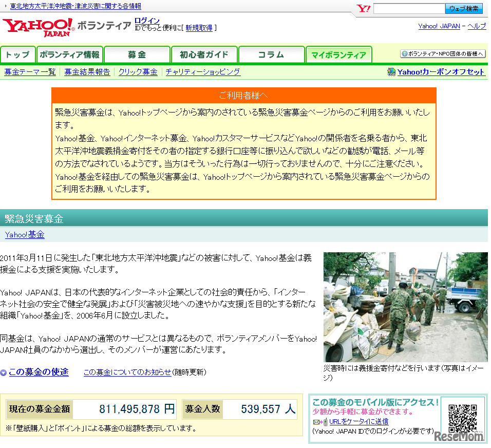This screenshot has width=491, height=448.
Task: Click the purple arrow icon beside この募金の使途
Action: pos(4,373)
